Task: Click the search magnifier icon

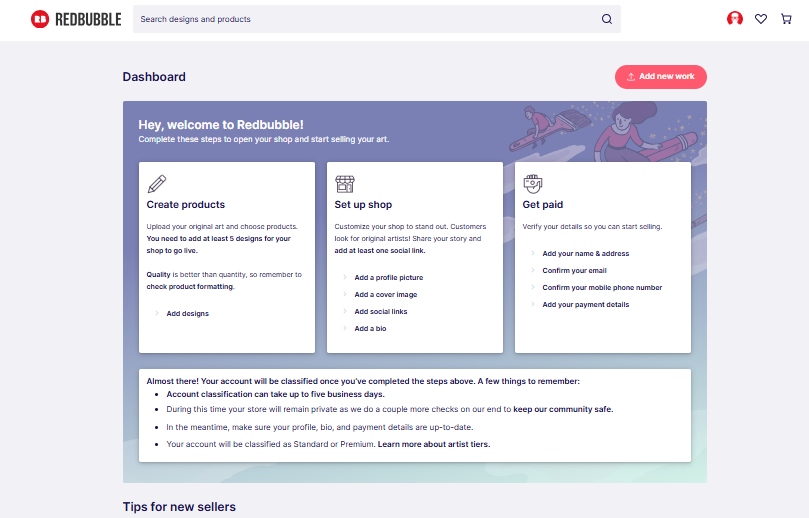Action: 606,19
